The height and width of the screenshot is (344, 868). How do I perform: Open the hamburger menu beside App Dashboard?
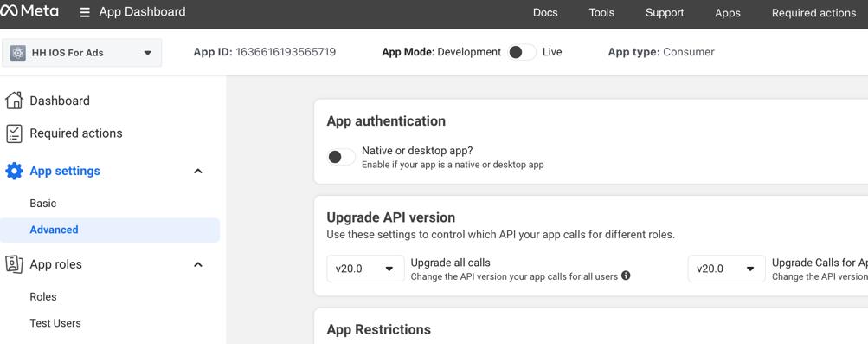point(85,12)
